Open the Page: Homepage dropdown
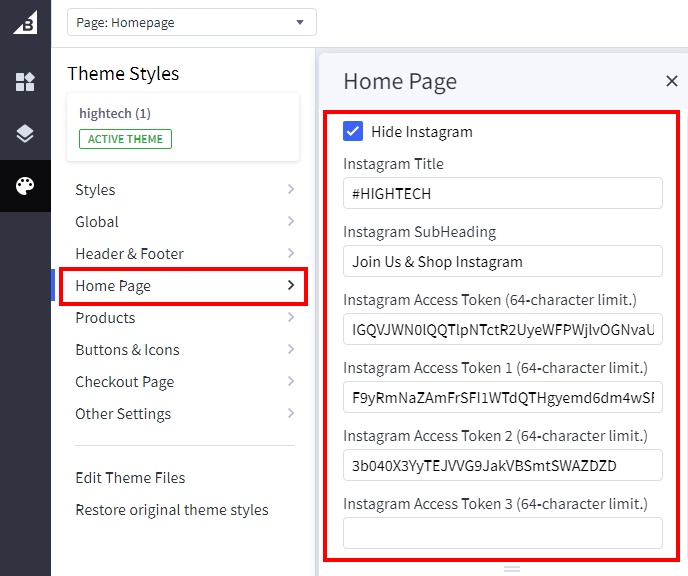The height and width of the screenshot is (576, 688). [192, 22]
